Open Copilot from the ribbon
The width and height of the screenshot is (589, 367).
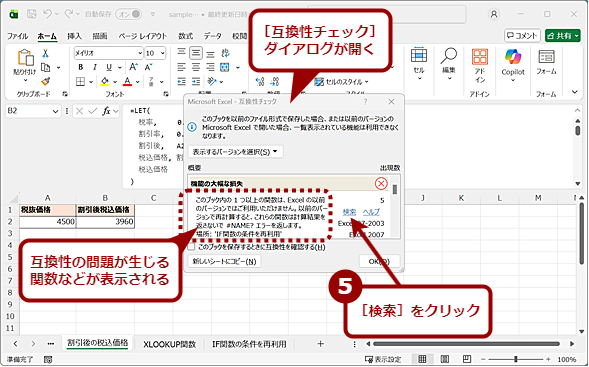[513, 65]
